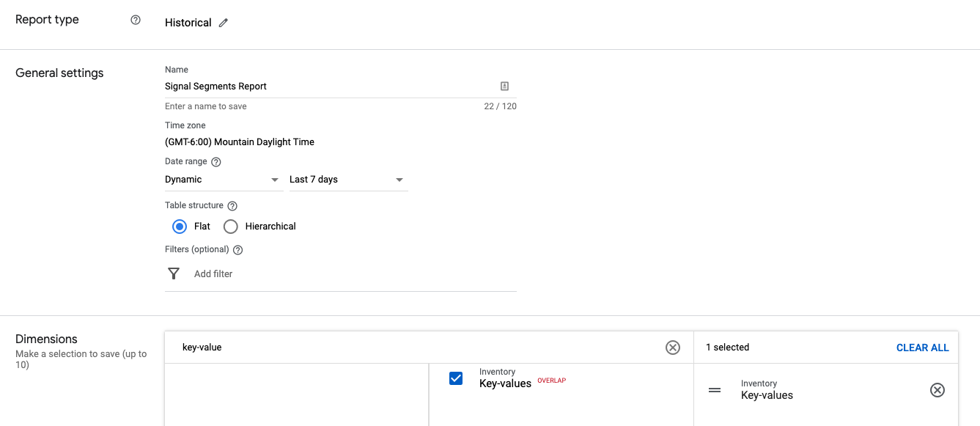This screenshot has width=980, height=426.
Task: Click the report Name input field
Action: [x=330, y=87]
